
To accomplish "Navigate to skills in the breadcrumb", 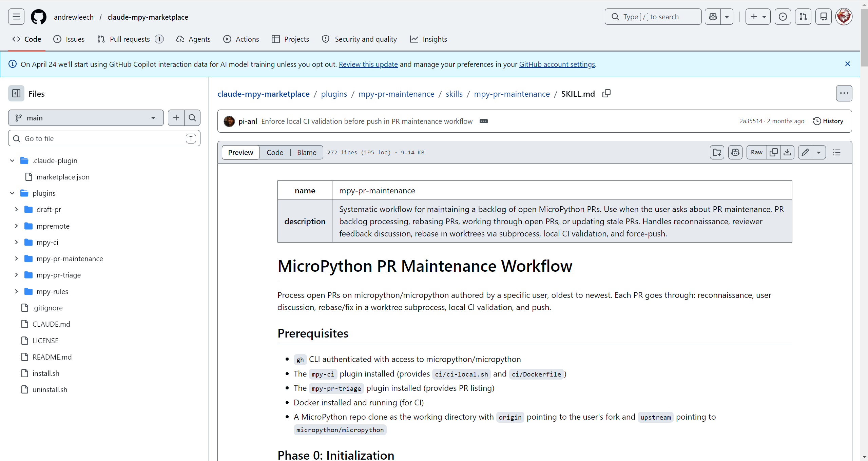I will pyautogui.click(x=454, y=94).
